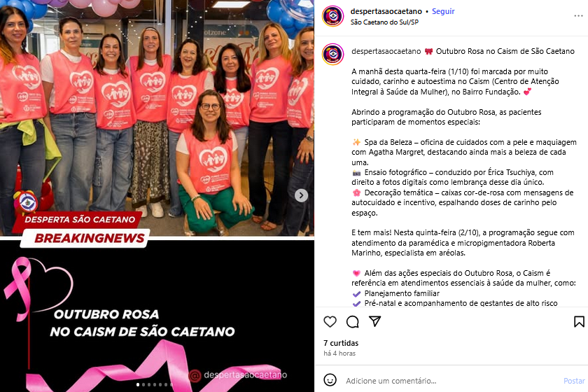Select the first carousel indicator dot
The image size is (588, 392).
tap(138, 384)
